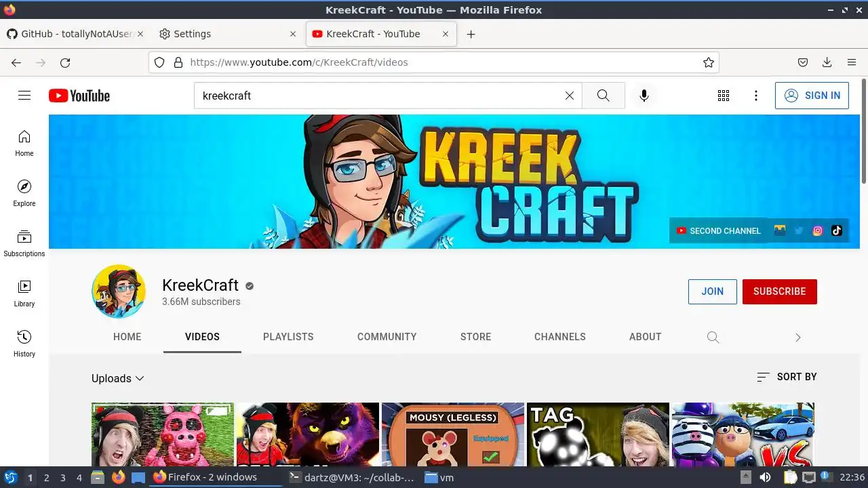Viewport: 868px width, 488px height.
Task: Start voice search with microphone
Action: [x=644, y=96]
